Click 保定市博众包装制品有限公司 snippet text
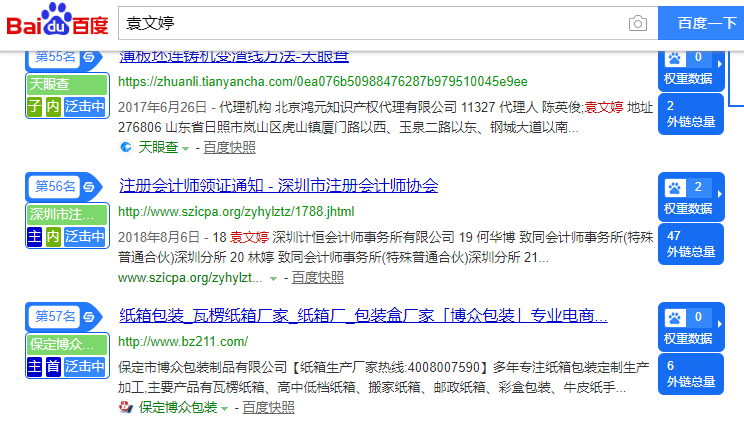Viewport: 744px width, 421px height. (203, 367)
